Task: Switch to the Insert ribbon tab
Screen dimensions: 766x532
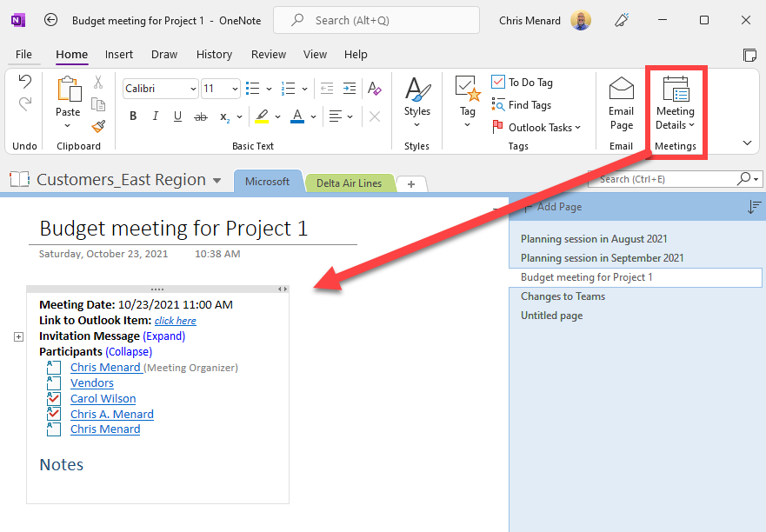Action: click(x=118, y=54)
